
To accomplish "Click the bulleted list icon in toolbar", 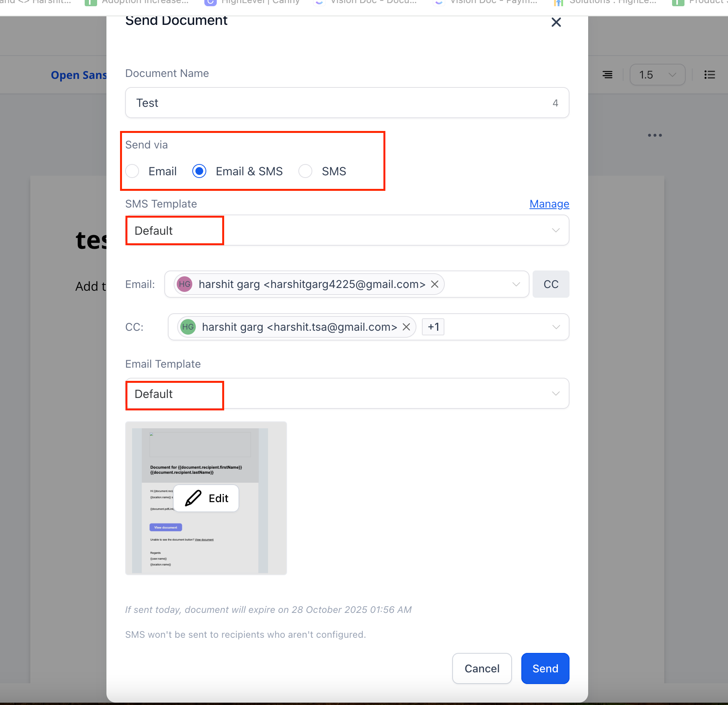I will point(709,75).
